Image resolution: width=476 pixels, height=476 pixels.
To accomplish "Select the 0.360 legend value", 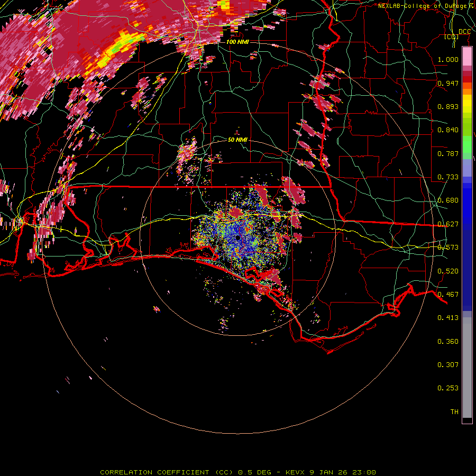I will click(x=448, y=341).
